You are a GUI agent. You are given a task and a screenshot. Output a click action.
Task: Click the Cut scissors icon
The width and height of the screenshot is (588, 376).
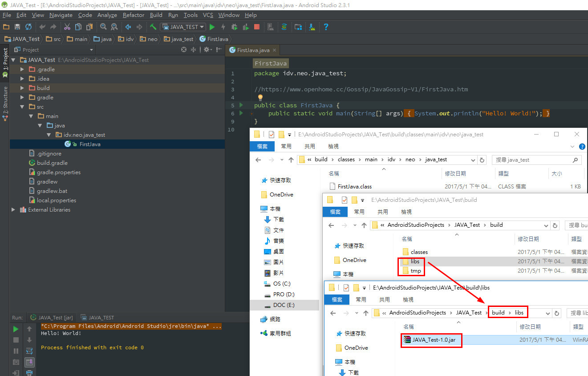(67, 27)
